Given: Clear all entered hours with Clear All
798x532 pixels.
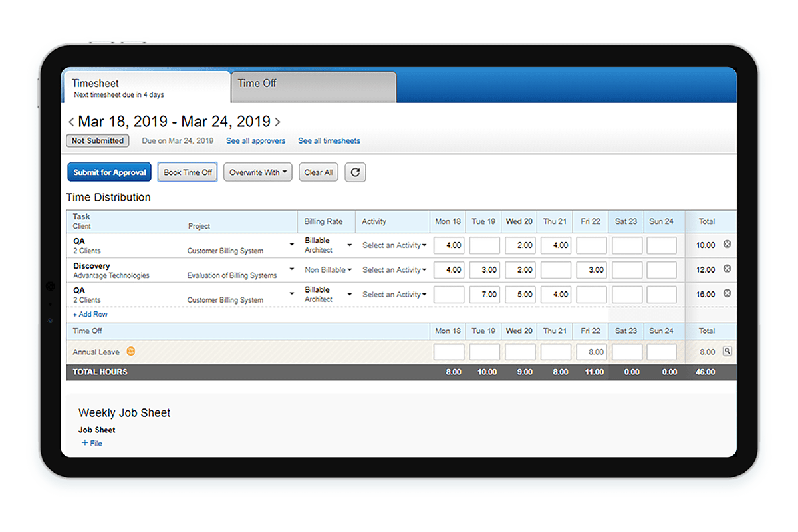Looking at the screenshot, I should click(x=318, y=172).
